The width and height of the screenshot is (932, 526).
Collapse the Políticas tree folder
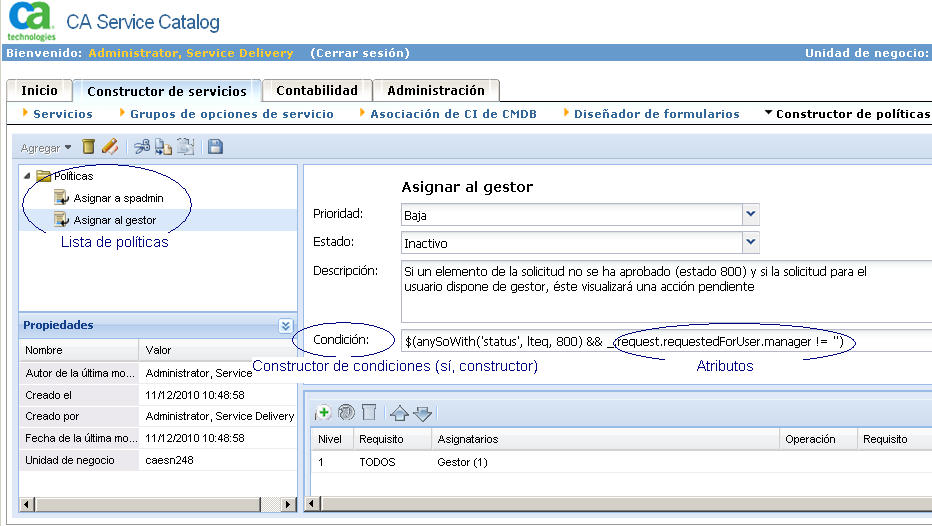click(x=26, y=176)
